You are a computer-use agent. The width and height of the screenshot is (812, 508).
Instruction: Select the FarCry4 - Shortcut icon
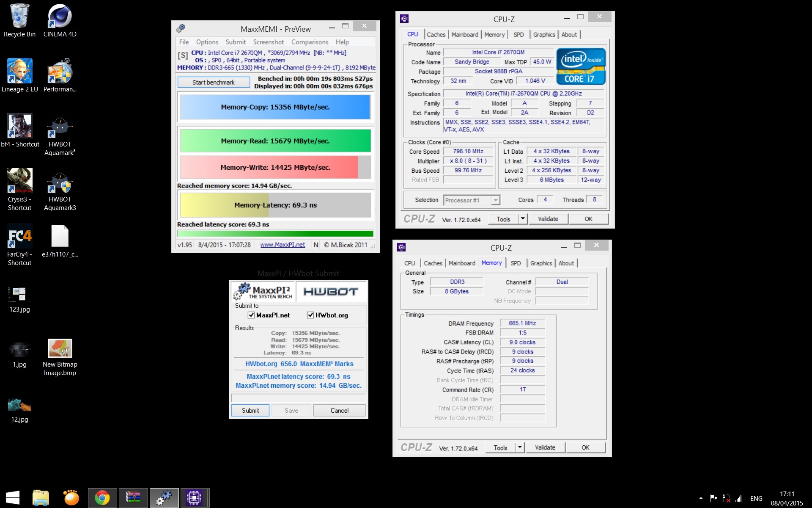click(x=19, y=236)
